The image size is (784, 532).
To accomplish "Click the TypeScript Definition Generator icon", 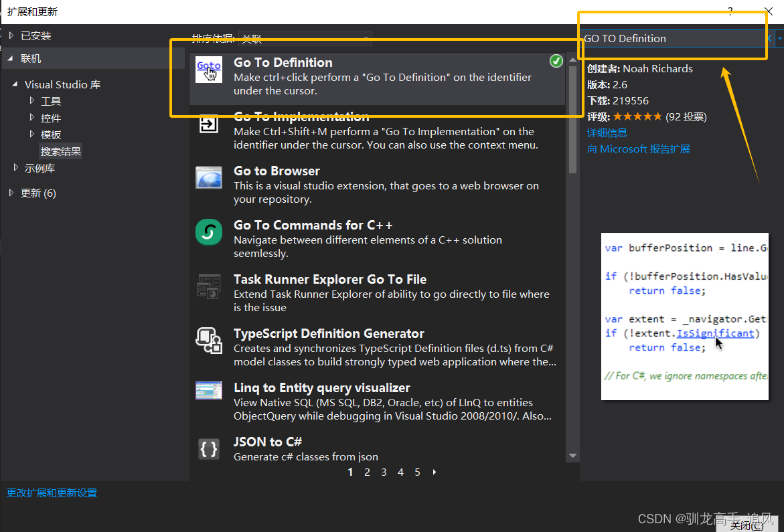I will click(208, 340).
